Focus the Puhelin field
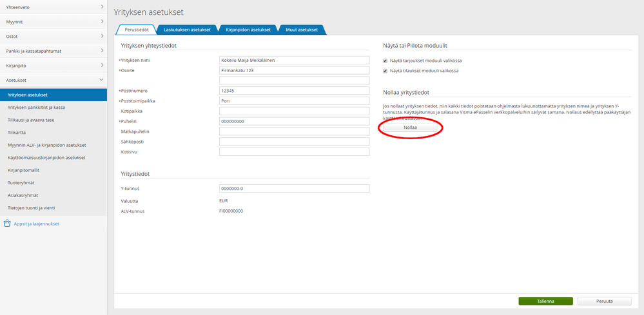The width and height of the screenshot is (644, 315). [x=294, y=121]
